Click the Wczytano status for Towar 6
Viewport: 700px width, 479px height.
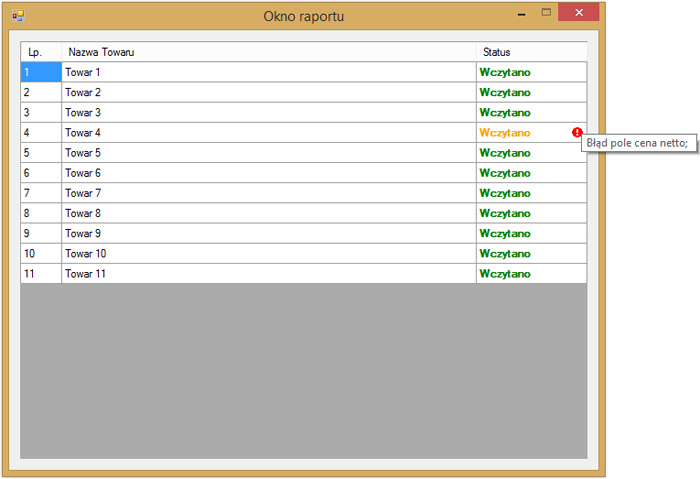coord(505,173)
